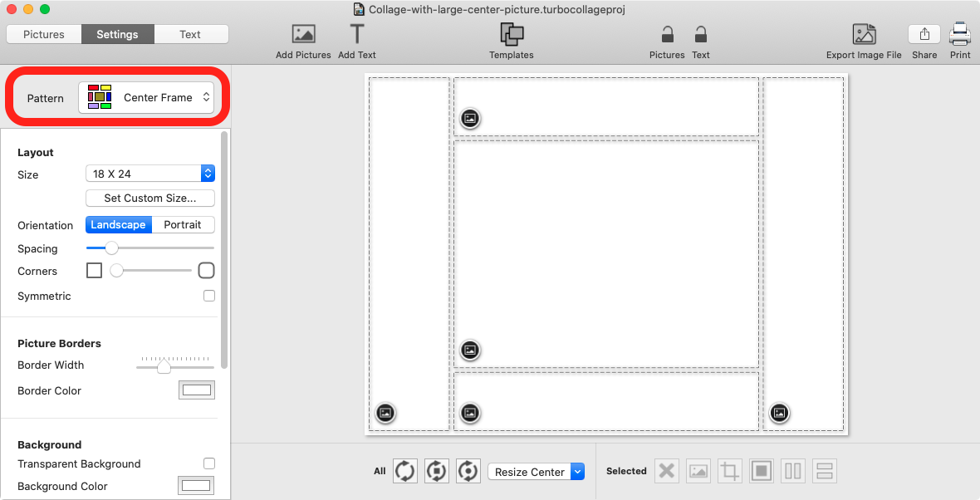Toggle the Text lock icon

coord(701,34)
